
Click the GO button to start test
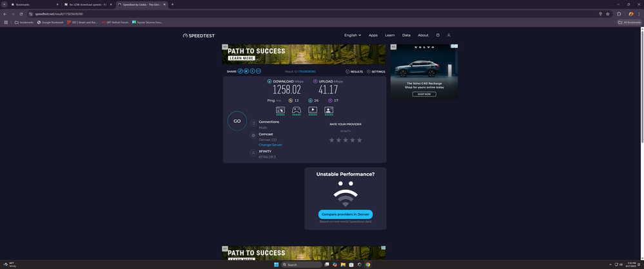[x=237, y=121]
